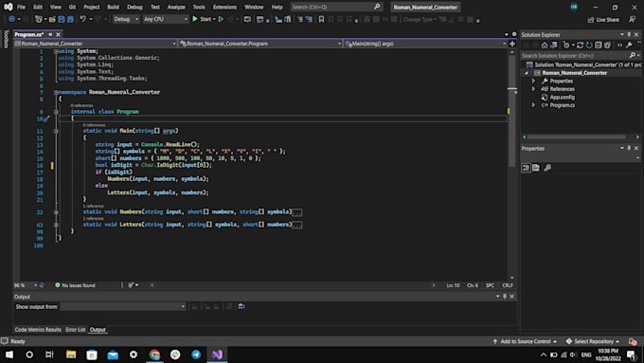644x363 pixels.
Task: Click the Save toolbar icon
Action: [x=62, y=19]
